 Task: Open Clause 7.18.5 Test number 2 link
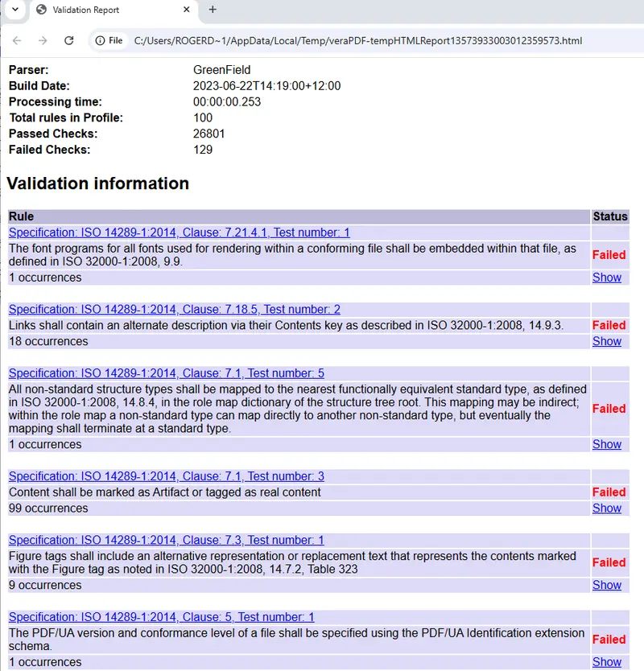(174, 309)
